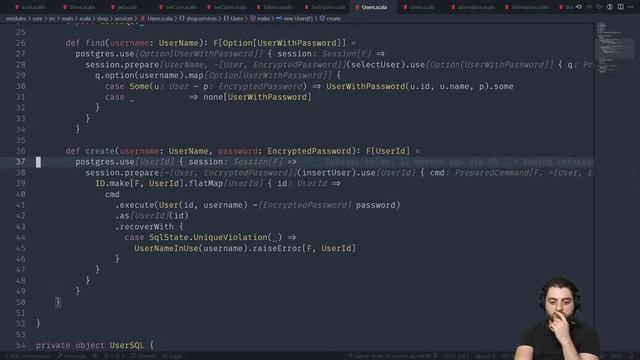Image resolution: width=640 pixels, height=360 pixels.
Task: Click 'SqlState.UniqueViolation' on line 44
Action: coord(208,237)
